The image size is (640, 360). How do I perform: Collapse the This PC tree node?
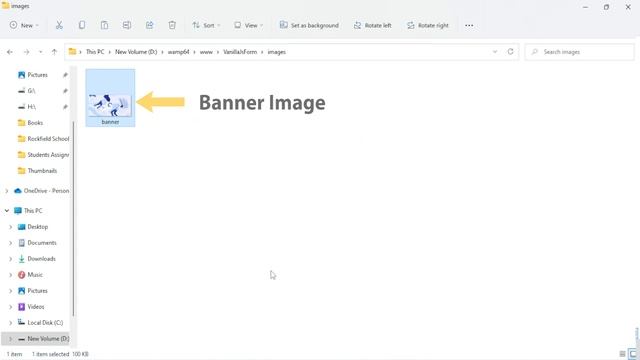[x=7, y=211]
